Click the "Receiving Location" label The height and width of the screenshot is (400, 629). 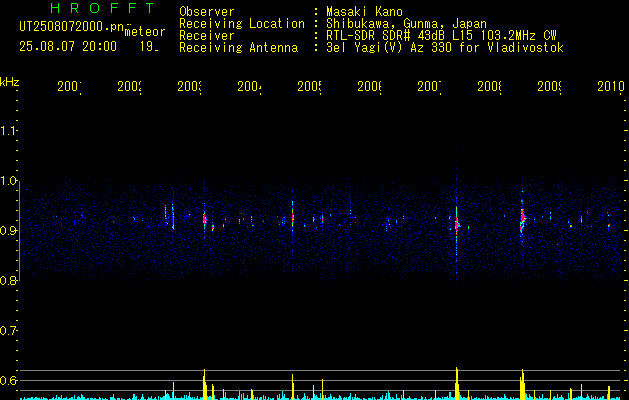point(242,24)
